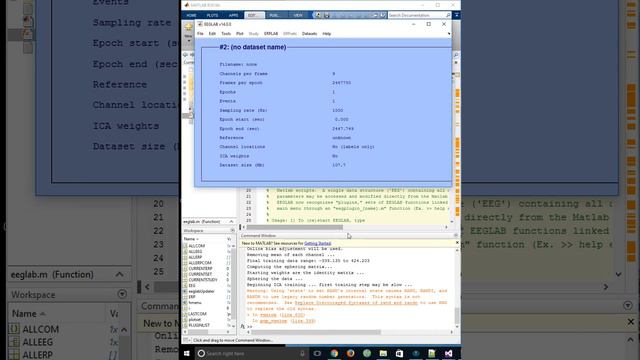This screenshot has width=640, height=360.
Task: Click the first quick access toolbar icon
Action: point(318,15)
